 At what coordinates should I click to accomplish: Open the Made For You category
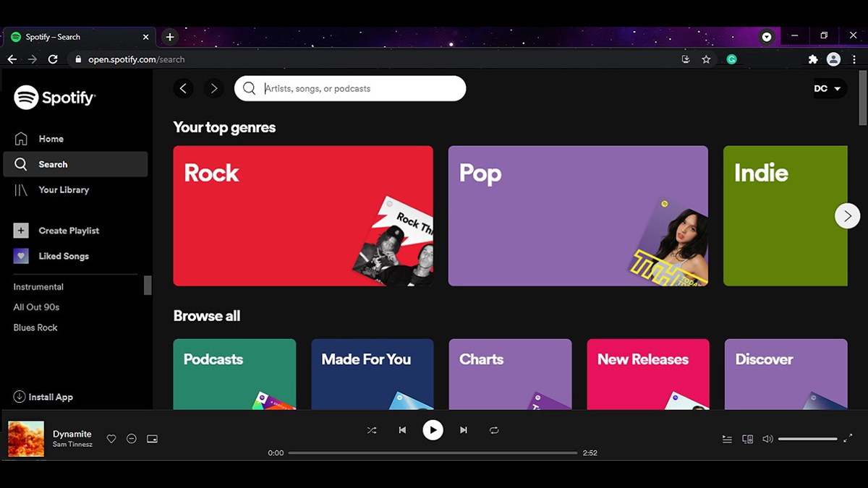373,374
